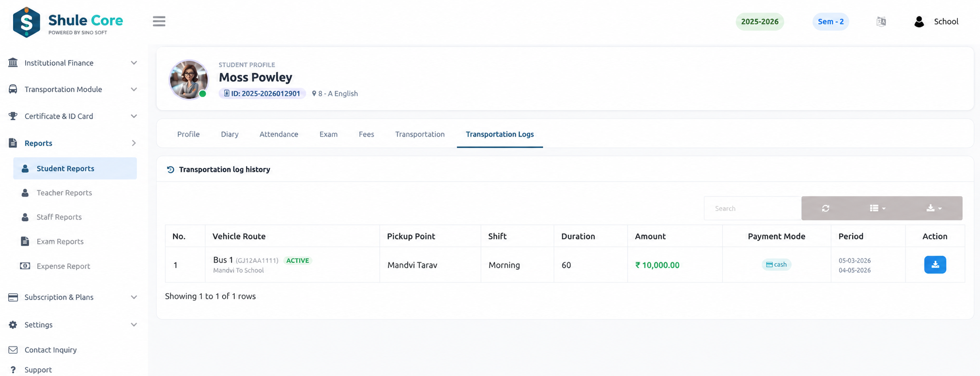980x376 pixels.
Task: Click the Transportation Module bus icon
Action: pyautogui.click(x=13, y=89)
